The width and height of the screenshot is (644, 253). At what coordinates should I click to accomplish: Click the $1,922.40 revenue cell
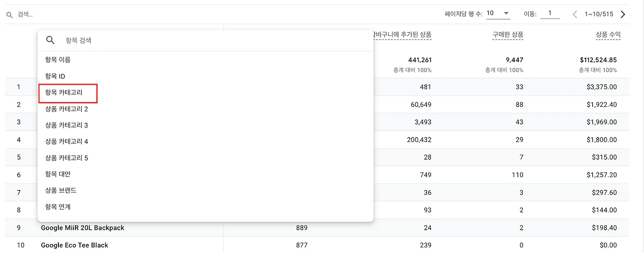(x=602, y=105)
